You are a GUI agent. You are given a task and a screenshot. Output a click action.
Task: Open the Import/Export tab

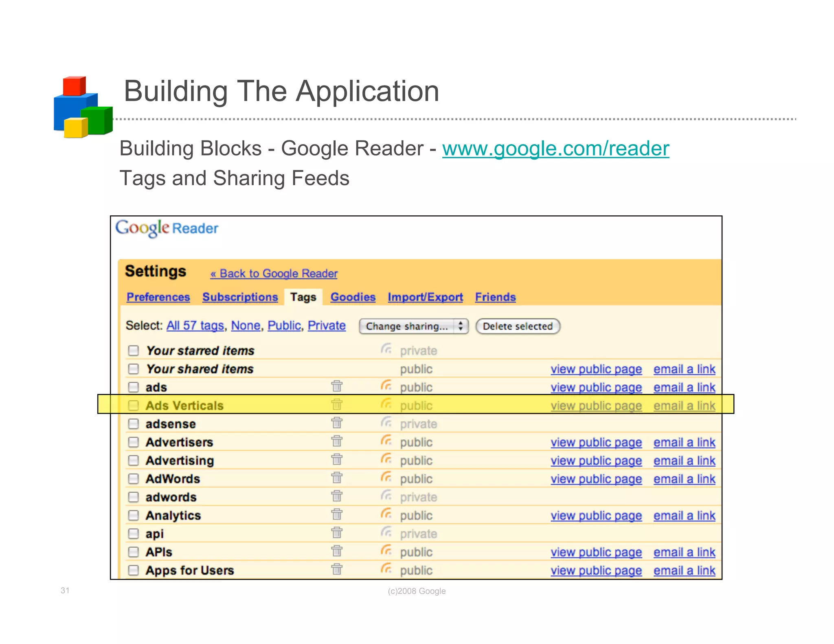pyautogui.click(x=425, y=297)
